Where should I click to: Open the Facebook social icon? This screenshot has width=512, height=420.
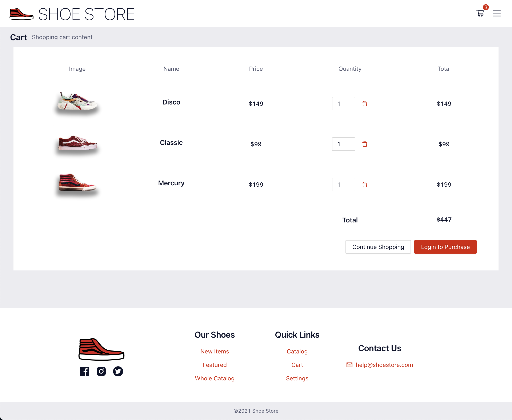84,371
